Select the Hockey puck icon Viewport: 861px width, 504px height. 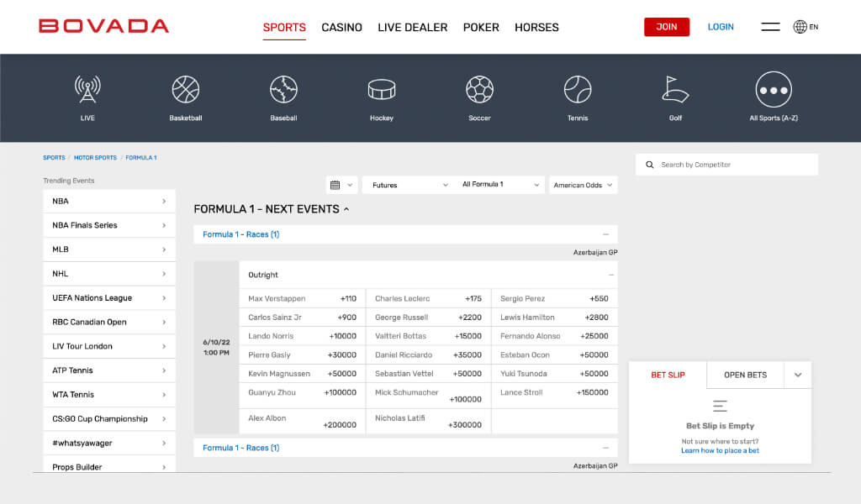click(x=382, y=89)
